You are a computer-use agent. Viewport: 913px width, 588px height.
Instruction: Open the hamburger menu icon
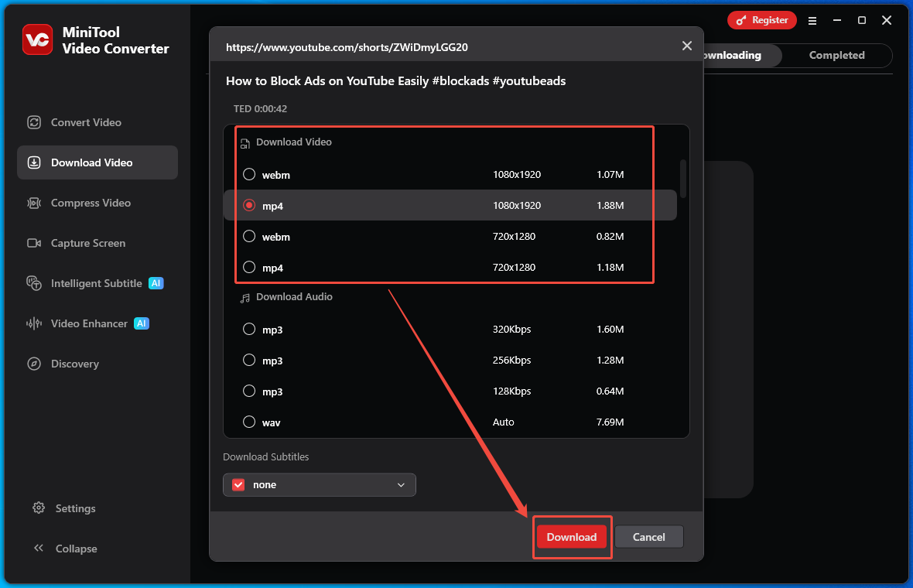(812, 21)
